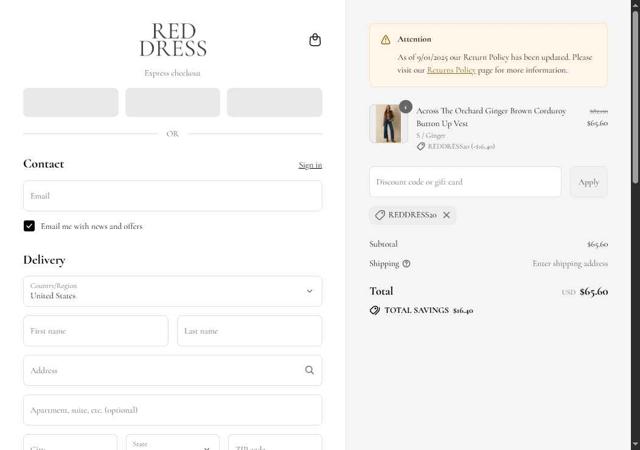Open the shopping bag cart icon
The height and width of the screenshot is (450, 640).
(315, 40)
